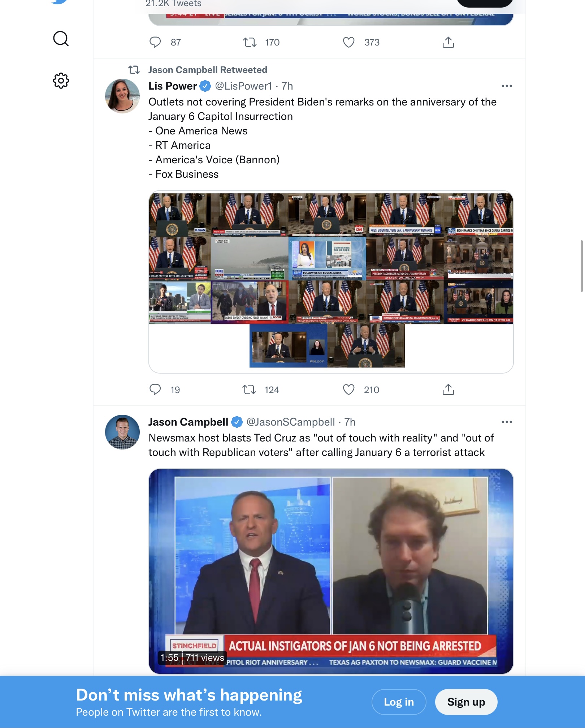Viewport: 585px width, 728px height.
Task: Reply to the top tweet with 87 replies
Action: pyautogui.click(x=155, y=42)
